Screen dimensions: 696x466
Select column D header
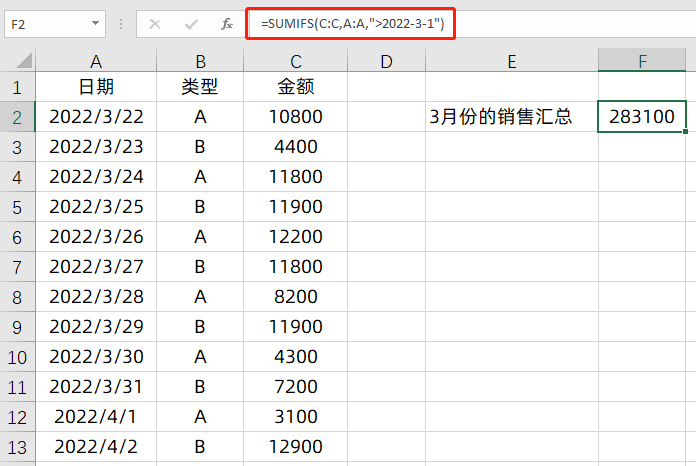tap(387, 61)
